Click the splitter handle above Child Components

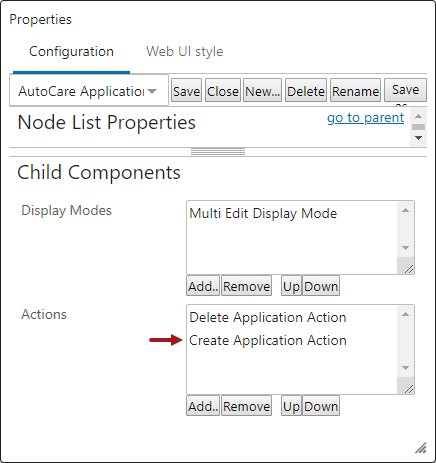pyautogui.click(x=218, y=152)
